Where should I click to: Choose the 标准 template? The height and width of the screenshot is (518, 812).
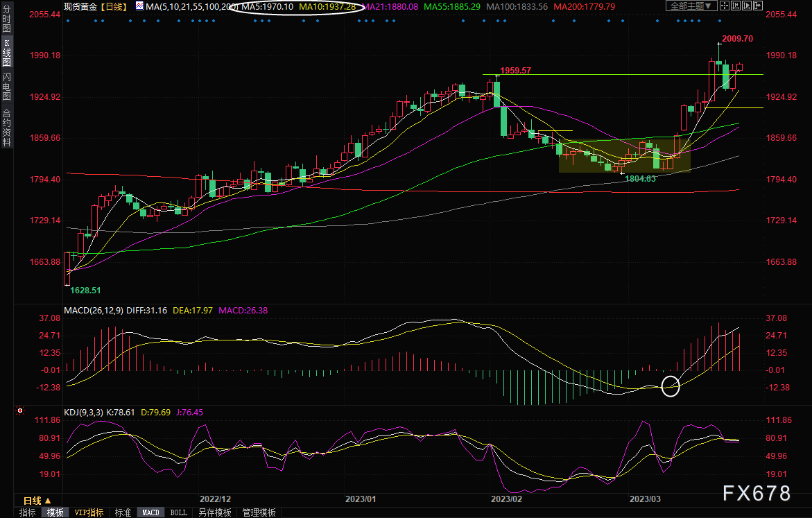[123, 512]
